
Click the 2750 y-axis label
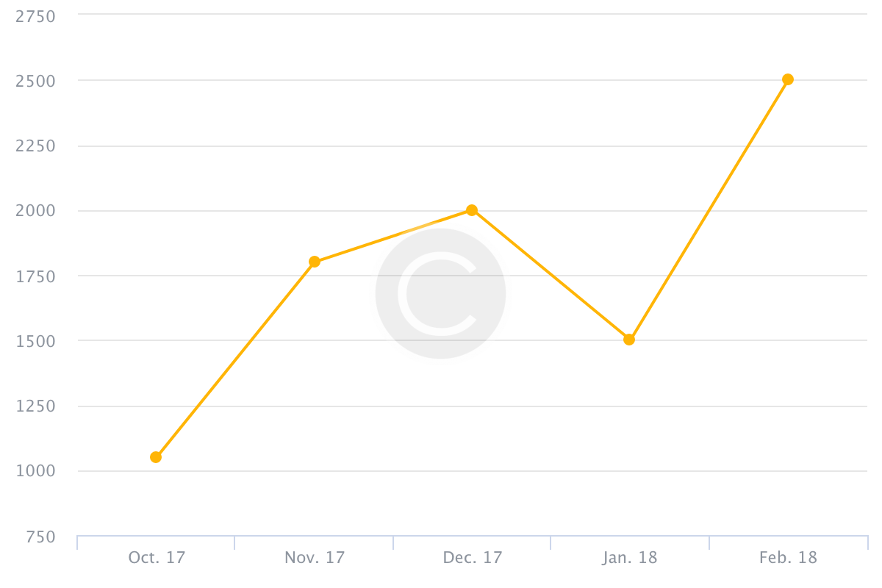pos(35,15)
